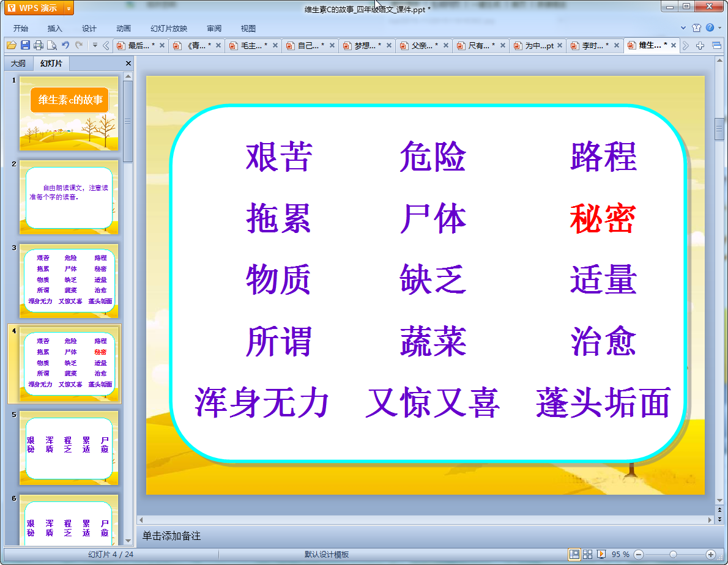Viewport: 728px width, 565px height.
Task: Expand the help button dropdown arrow
Action: tap(719, 28)
